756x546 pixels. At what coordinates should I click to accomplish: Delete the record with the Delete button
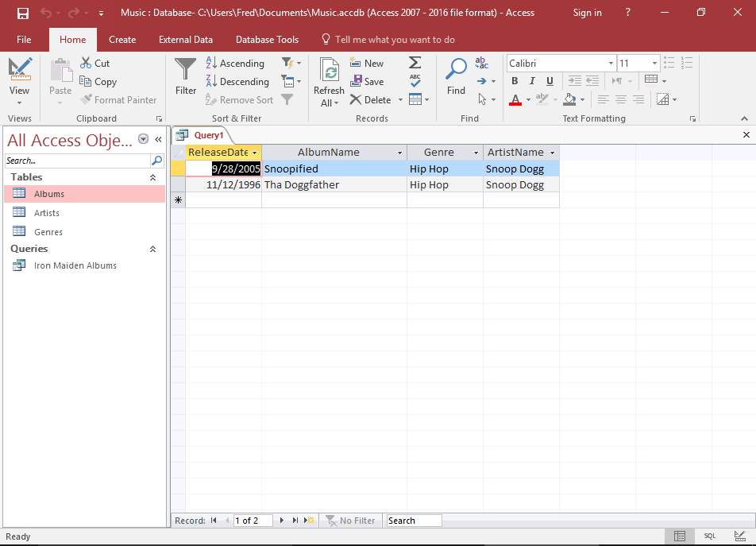click(371, 100)
